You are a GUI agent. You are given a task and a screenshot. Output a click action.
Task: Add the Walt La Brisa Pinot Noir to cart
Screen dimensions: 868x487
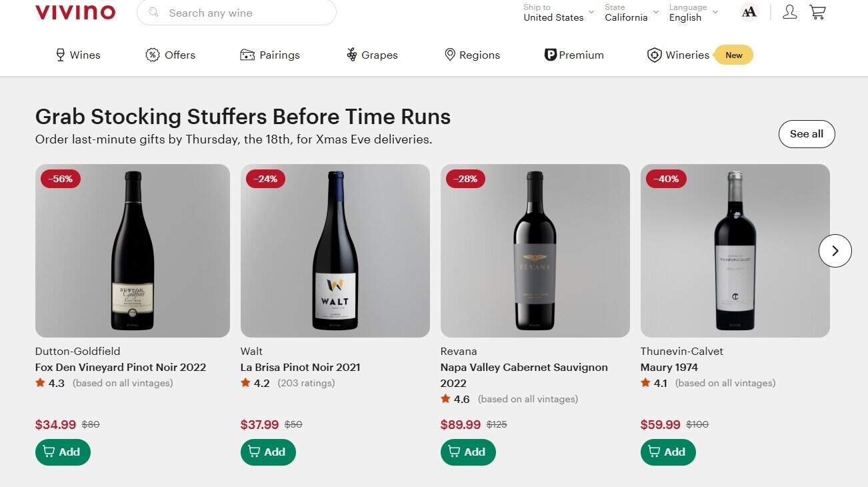tap(268, 452)
